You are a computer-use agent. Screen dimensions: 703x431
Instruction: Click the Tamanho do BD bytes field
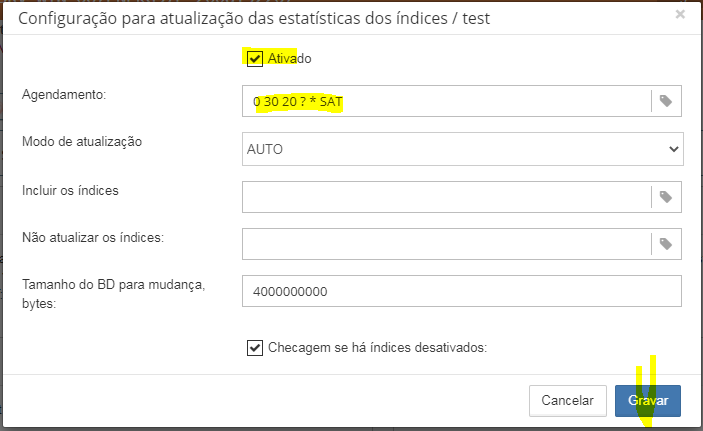pos(462,291)
